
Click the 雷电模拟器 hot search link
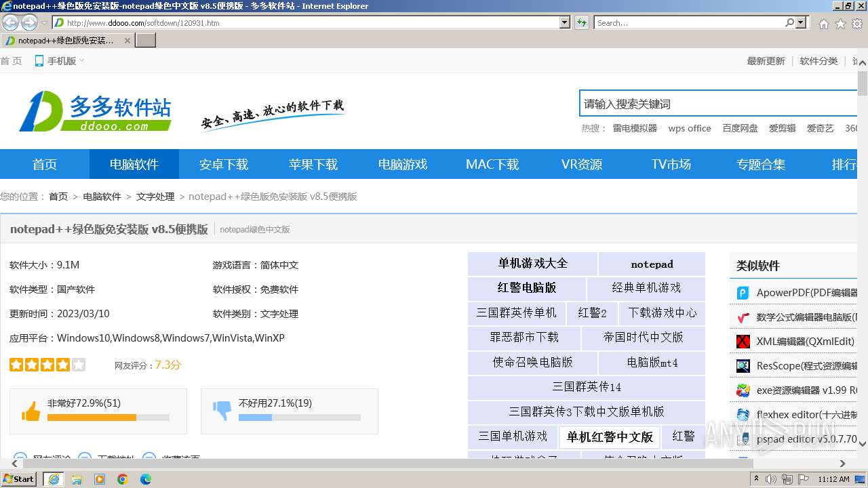(635, 128)
